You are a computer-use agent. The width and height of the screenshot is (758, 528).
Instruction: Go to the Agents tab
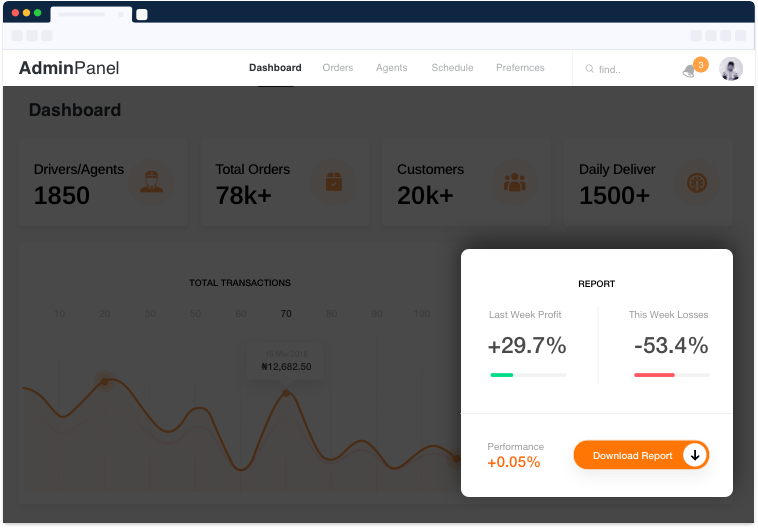(x=392, y=68)
